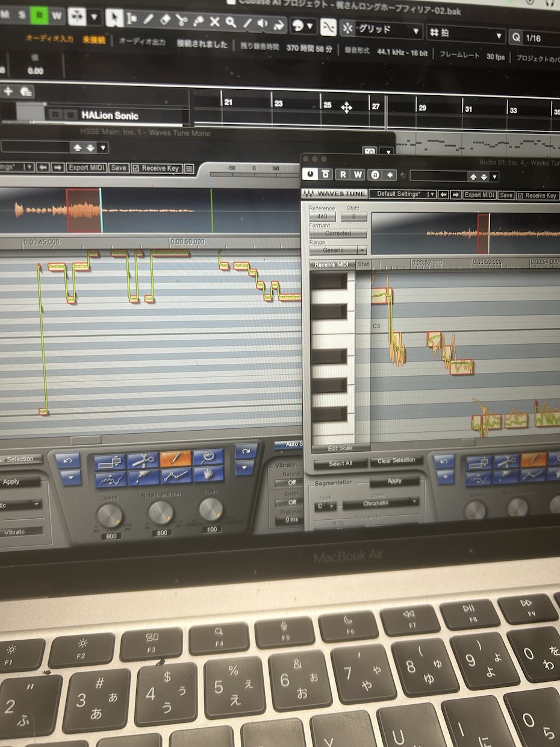Click the Shift 0 value field
560x747 pixels.
(x=353, y=216)
